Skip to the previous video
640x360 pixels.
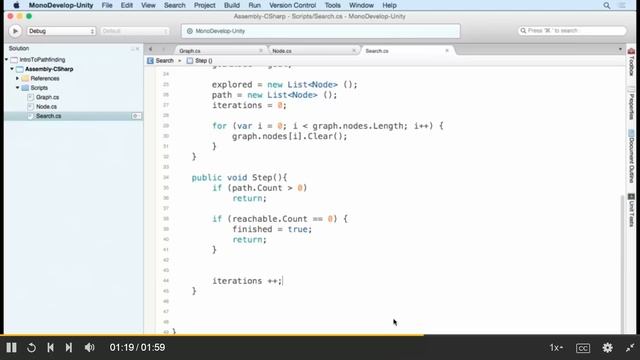(50, 348)
